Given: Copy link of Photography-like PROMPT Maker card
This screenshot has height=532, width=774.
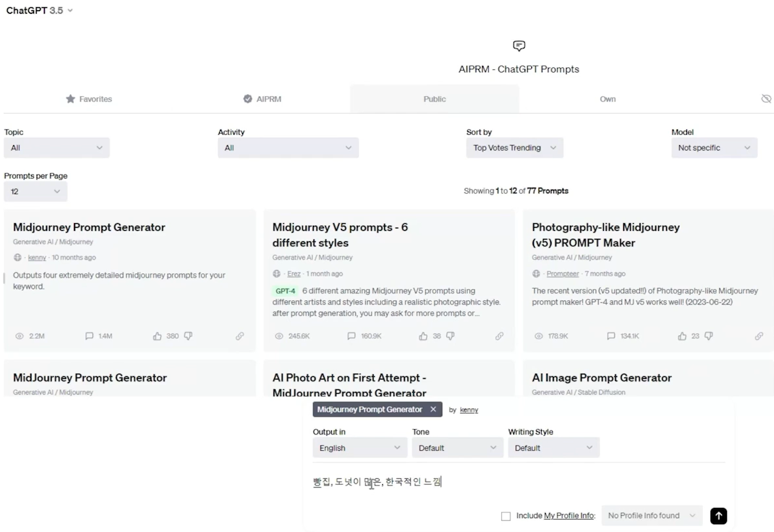Looking at the screenshot, I should 759,336.
